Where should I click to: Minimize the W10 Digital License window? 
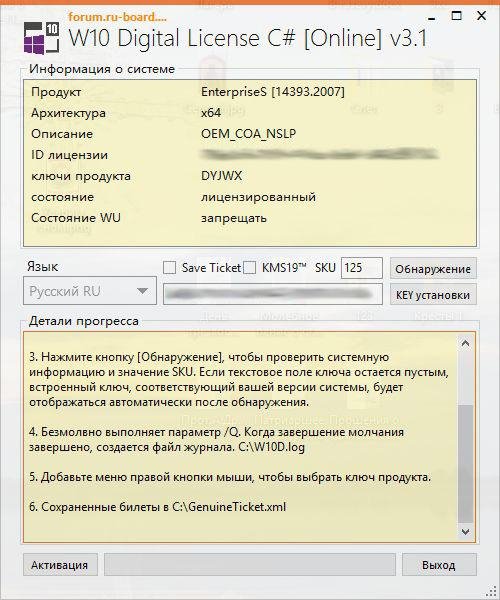coord(432,18)
